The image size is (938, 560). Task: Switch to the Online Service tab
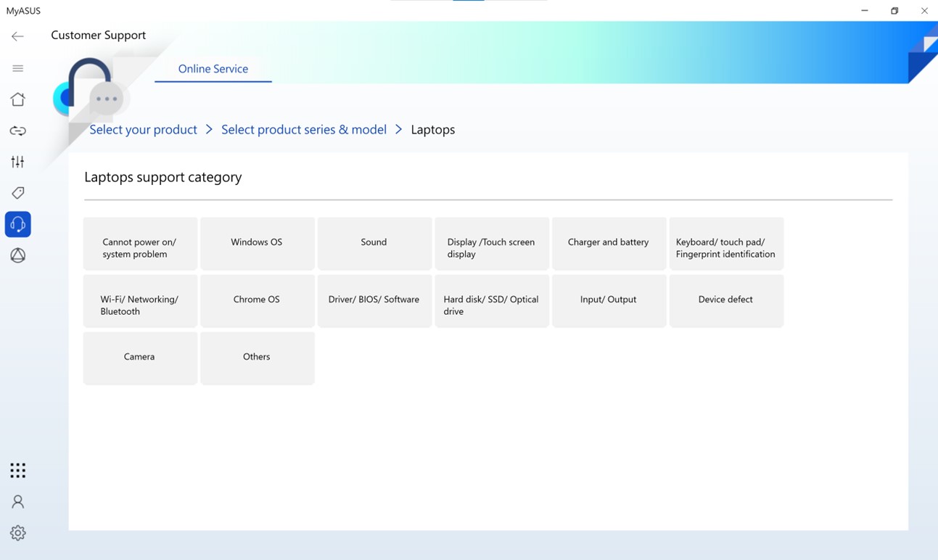[x=213, y=69]
